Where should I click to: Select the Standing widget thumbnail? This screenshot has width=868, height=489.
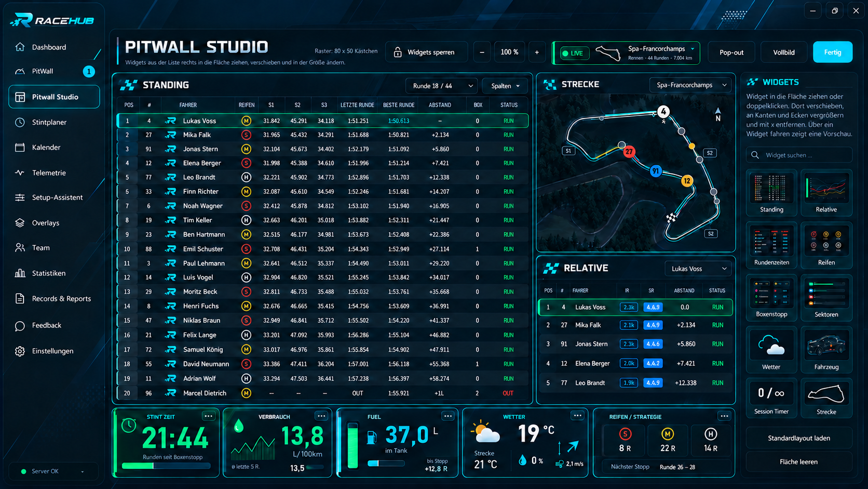click(x=771, y=192)
